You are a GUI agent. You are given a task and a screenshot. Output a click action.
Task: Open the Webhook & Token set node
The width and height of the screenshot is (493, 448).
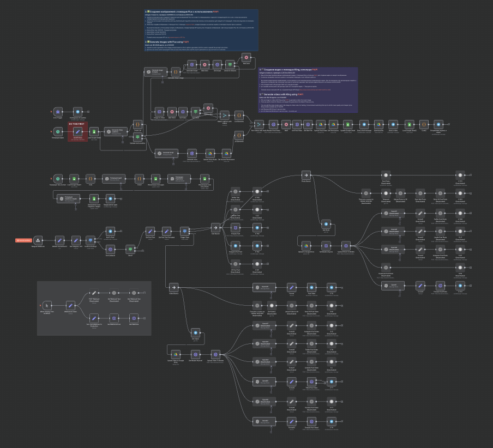coord(70,305)
